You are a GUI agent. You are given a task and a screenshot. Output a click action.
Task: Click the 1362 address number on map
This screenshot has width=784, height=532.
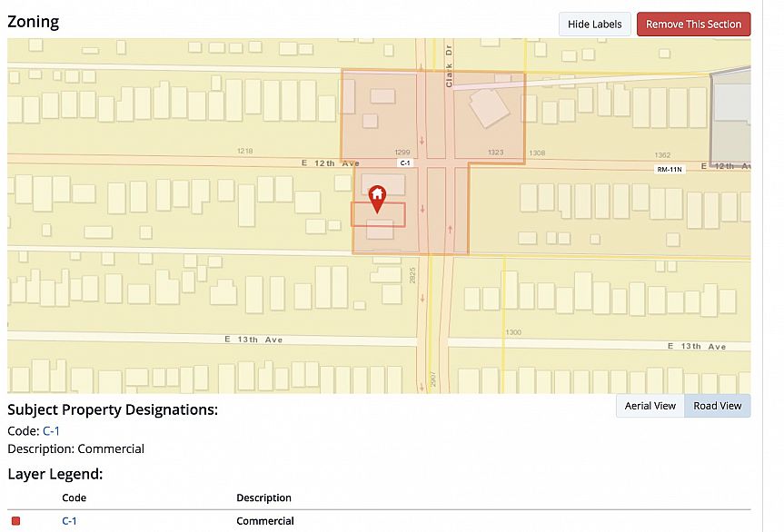(x=662, y=155)
